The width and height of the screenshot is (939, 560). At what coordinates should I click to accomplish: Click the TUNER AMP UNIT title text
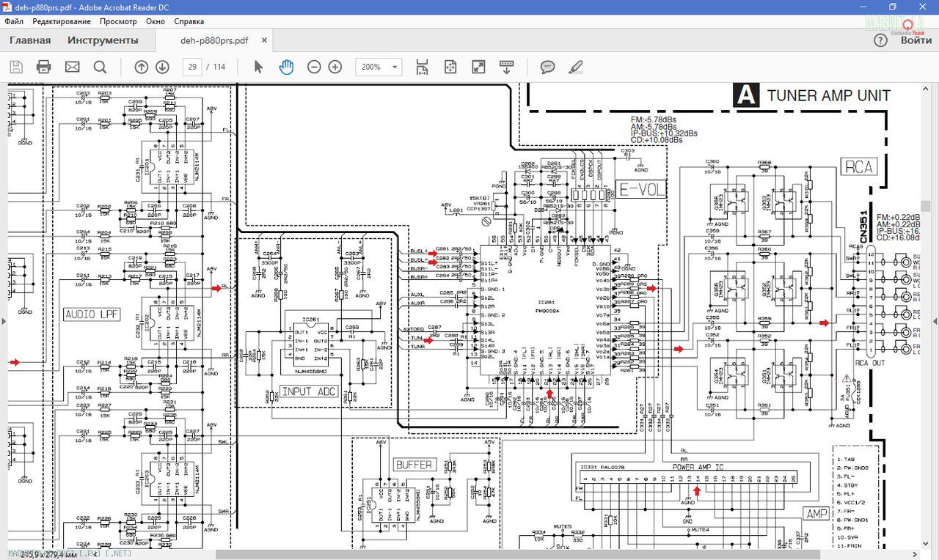point(829,95)
